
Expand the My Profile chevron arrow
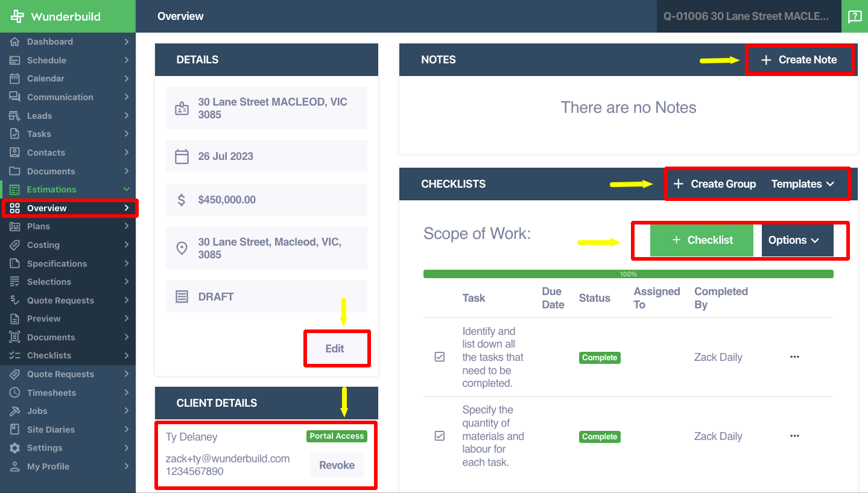(127, 466)
